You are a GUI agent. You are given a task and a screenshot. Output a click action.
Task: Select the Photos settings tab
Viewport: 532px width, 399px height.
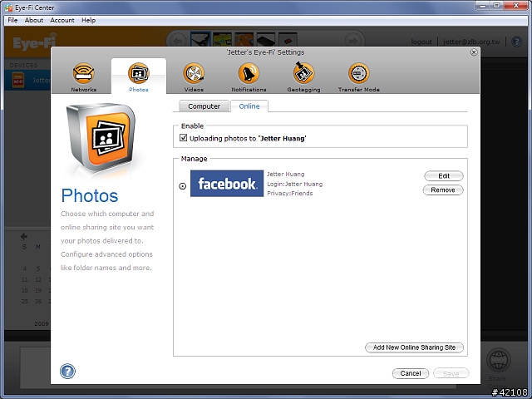[x=139, y=77]
